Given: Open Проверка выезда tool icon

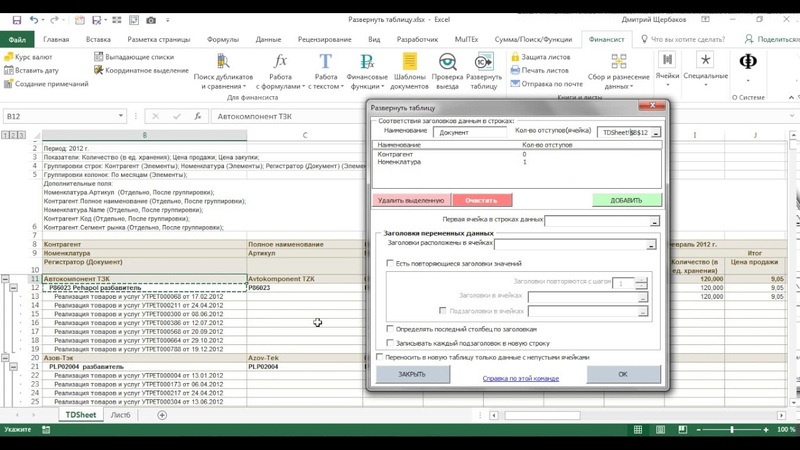Looking at the screenshot, I should [447, 66].
